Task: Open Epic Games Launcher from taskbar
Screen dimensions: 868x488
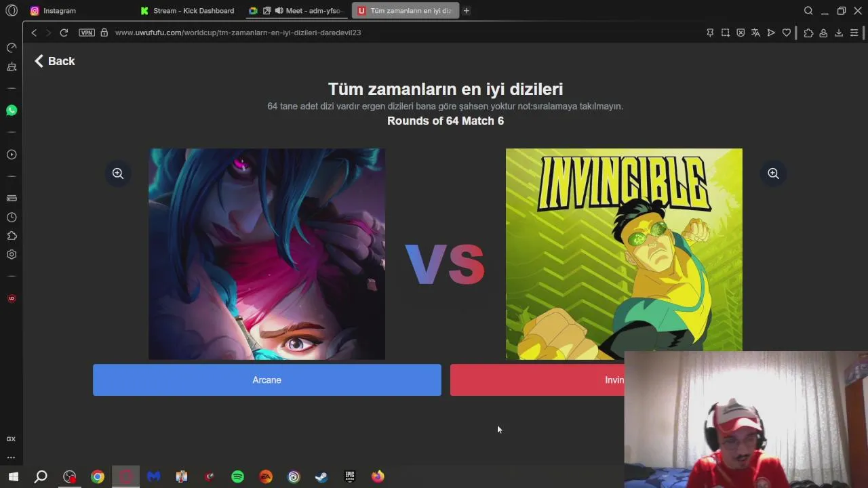Action: (x=350, y=476)
